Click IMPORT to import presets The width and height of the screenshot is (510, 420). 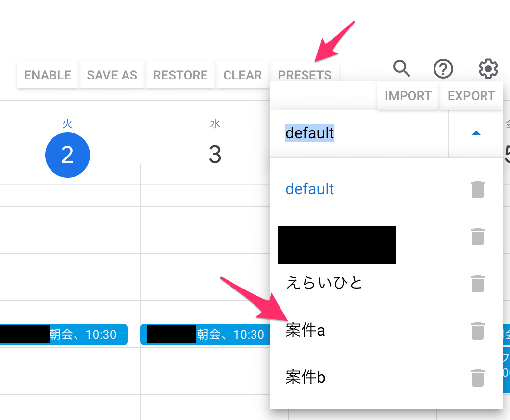(408, 96)
